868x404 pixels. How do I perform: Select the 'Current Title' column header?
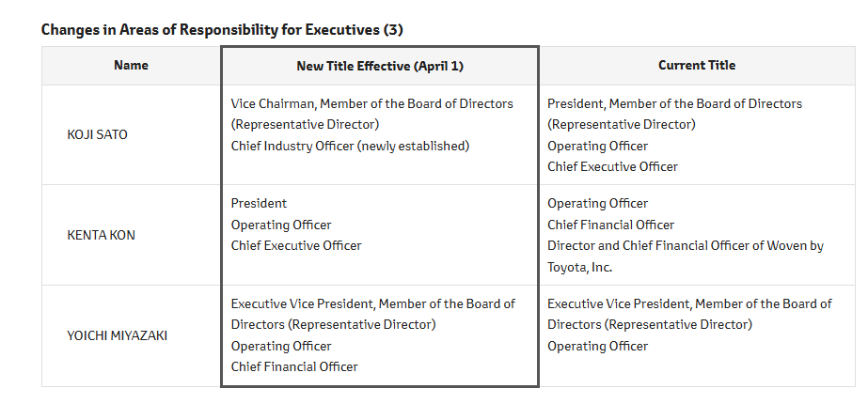click(x=697, y=66)
